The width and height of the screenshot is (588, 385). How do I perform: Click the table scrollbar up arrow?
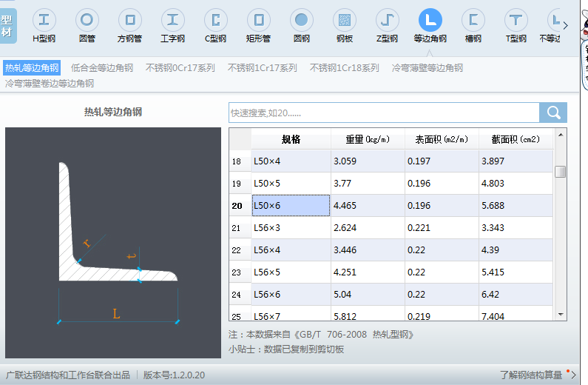tap(561, 135)
